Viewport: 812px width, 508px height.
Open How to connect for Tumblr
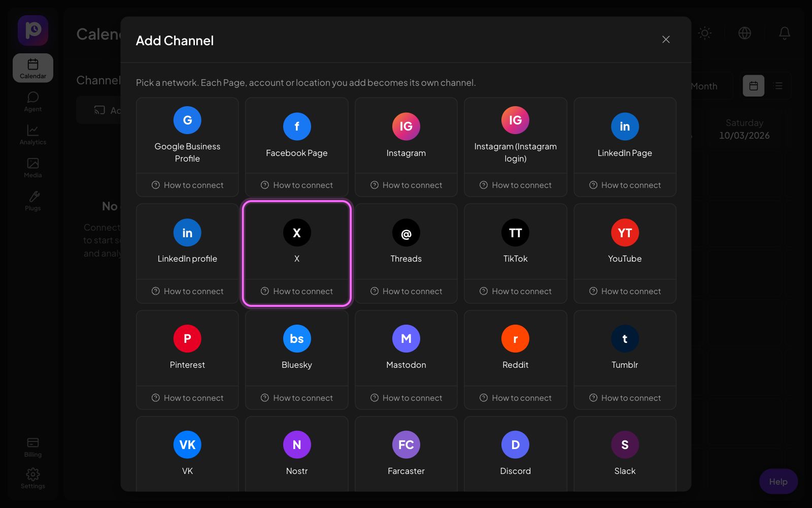pos(625,398)
